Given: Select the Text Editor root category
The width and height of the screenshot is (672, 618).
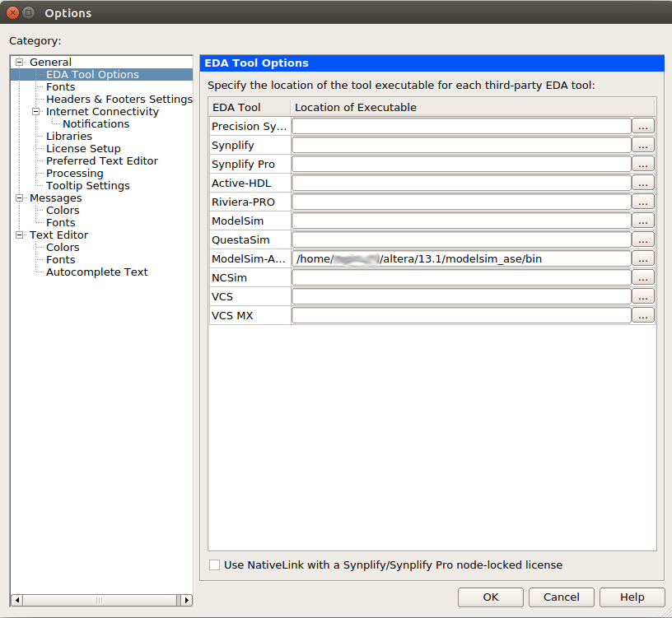Looking at the screenshot, I should point(58,235).
